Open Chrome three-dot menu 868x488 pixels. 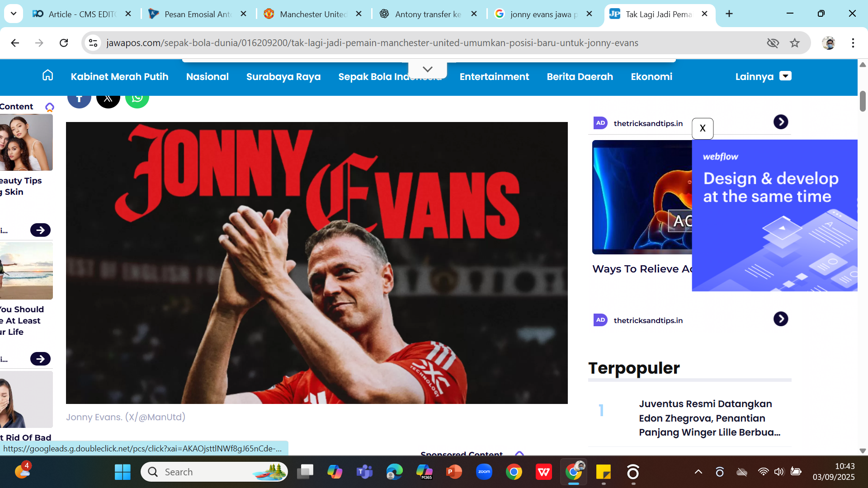pos(853,43)
